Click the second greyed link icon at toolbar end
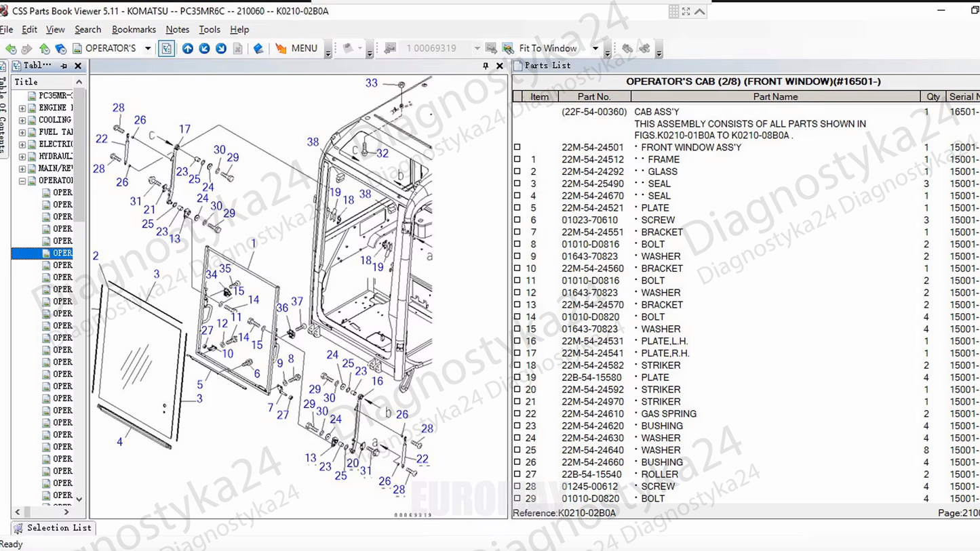980x551 pixels. click(644, 49)
